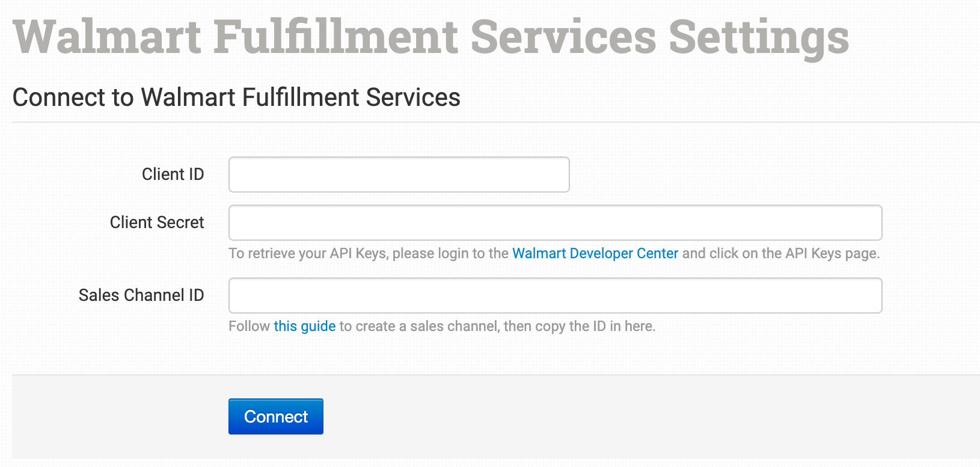980x467 pixels.
Task: Select the Sales Channel ID text field
Action: coord(555,295)
